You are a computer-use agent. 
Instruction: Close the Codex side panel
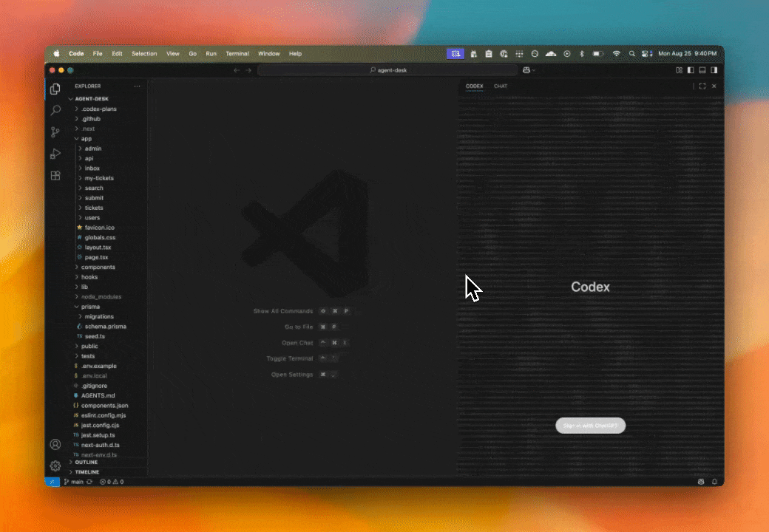[x=714, y=86]
